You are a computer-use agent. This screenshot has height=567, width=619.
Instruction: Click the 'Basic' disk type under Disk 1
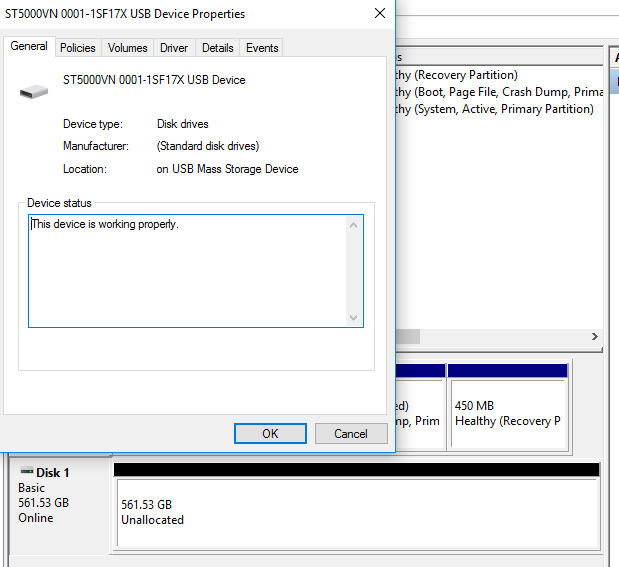click(x=32, y=488)
